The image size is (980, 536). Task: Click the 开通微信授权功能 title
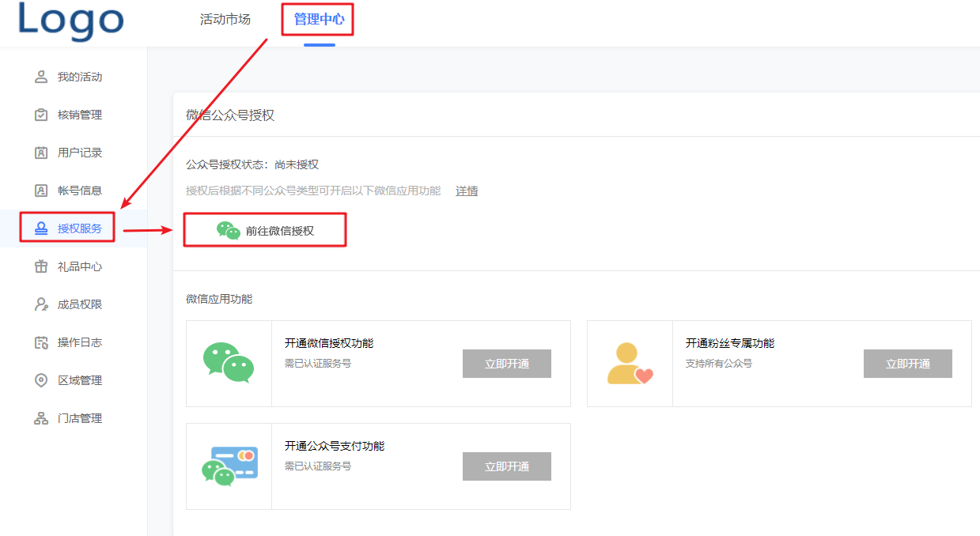pyautogui.click(x=329, y=343)
